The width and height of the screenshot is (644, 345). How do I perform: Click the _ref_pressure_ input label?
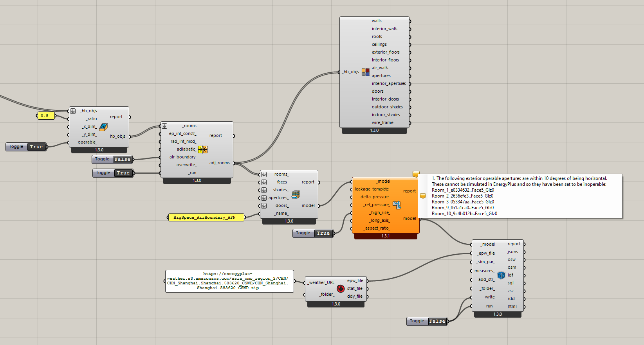[376, 205]
